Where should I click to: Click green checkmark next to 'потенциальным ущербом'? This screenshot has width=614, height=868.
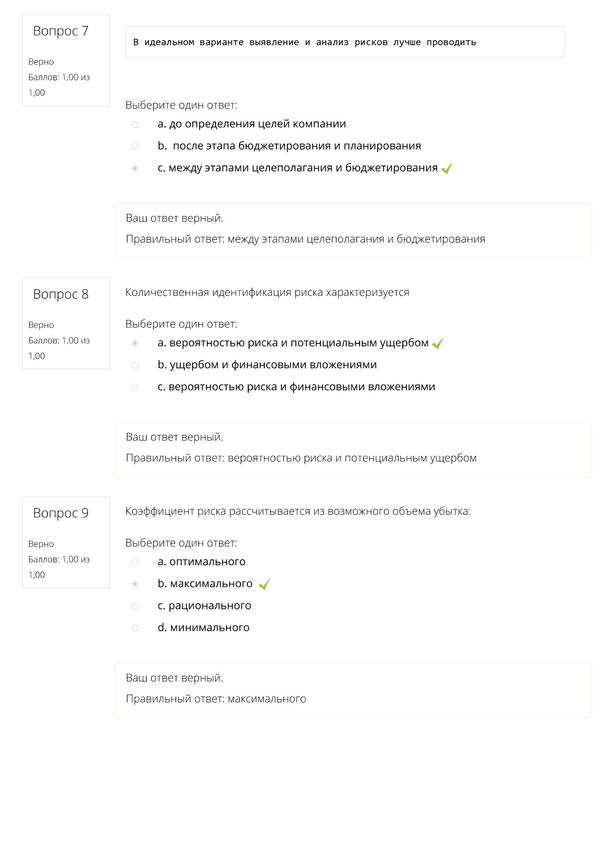(438, 343)
